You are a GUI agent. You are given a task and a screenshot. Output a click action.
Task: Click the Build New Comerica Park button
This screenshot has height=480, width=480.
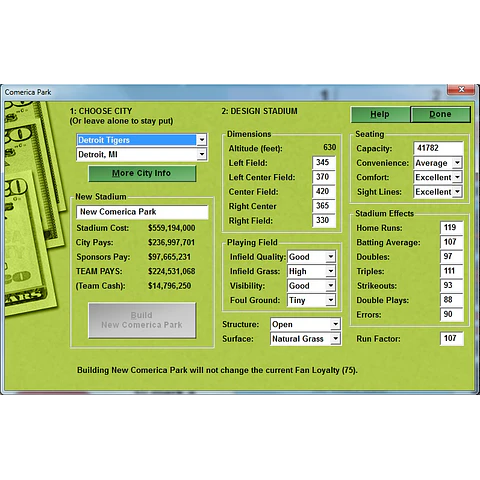click(x=142, y=320)
